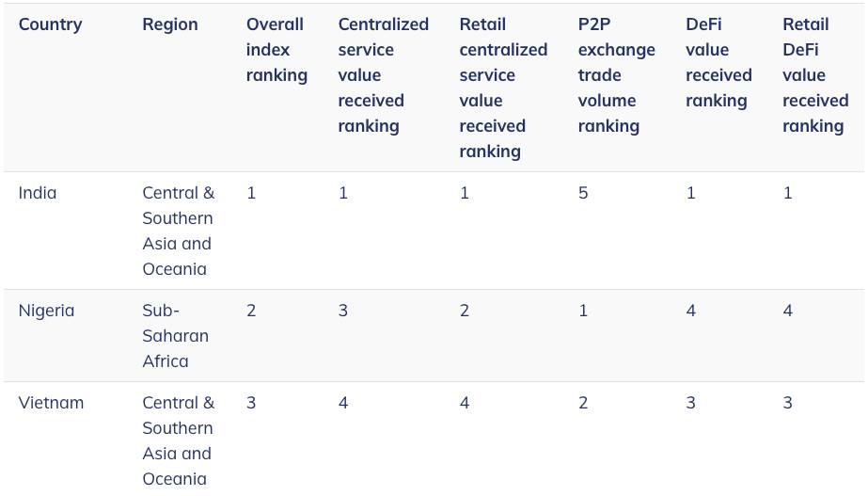Click the P2P exchange trade volume header
The width and height of the screenshot is (868, 496).
point(616,74)
